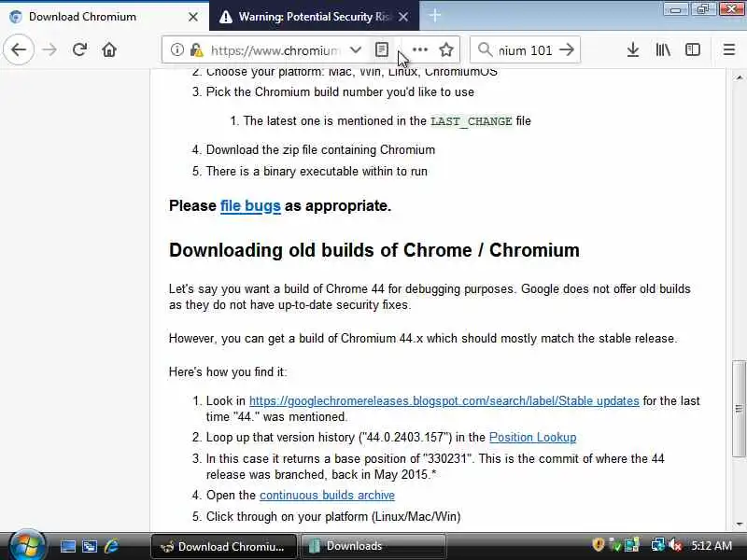The image size is (747, 560).
Task: Click the muted volume tray icon
Action: 675,545
